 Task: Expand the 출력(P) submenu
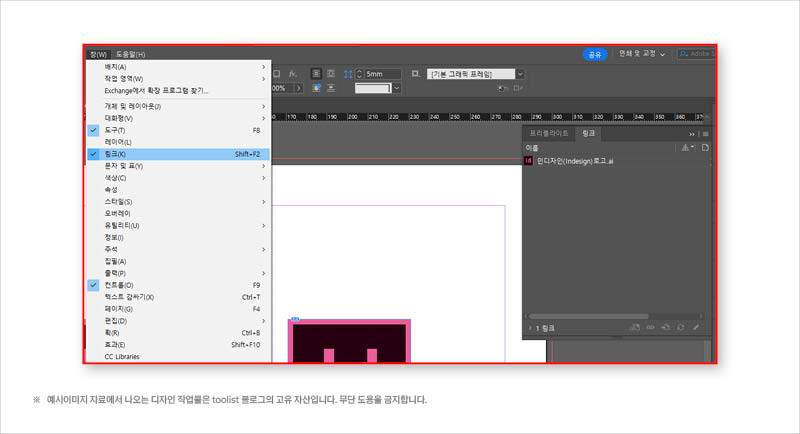pyautogui.click(x=178, y=273)
